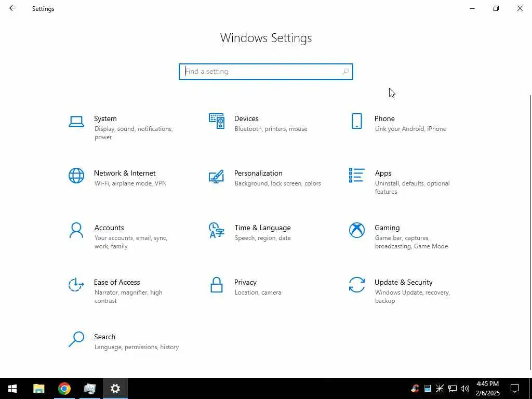The height and width of the screenshot is (399, 532).
Task: Click 'Windows Update, recovery, backup' text
Action: (x=412, y=297)
